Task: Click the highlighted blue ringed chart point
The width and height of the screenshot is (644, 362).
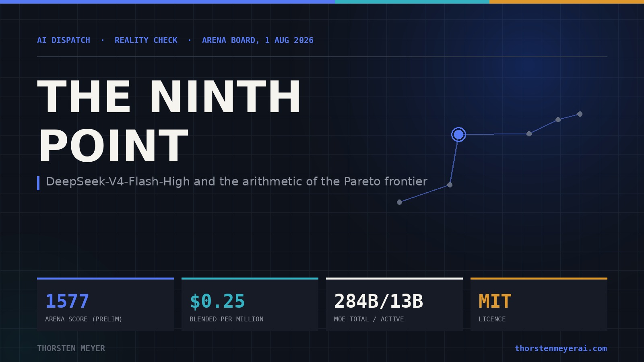Action: point(458,134)
